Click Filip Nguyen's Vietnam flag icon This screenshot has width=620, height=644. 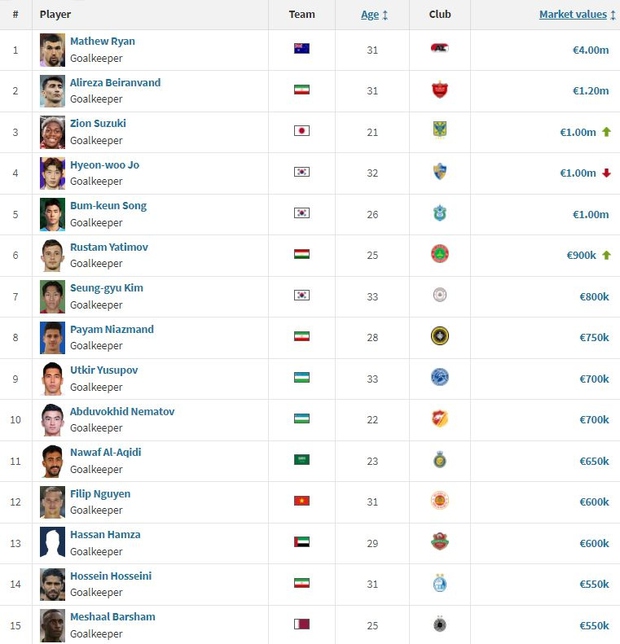(x=301, y=501)
